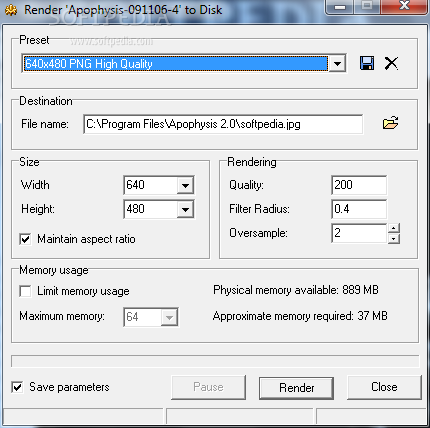Click the Filter Radius value field
Viewport: 430px width, 428px height.
[359, 209]
